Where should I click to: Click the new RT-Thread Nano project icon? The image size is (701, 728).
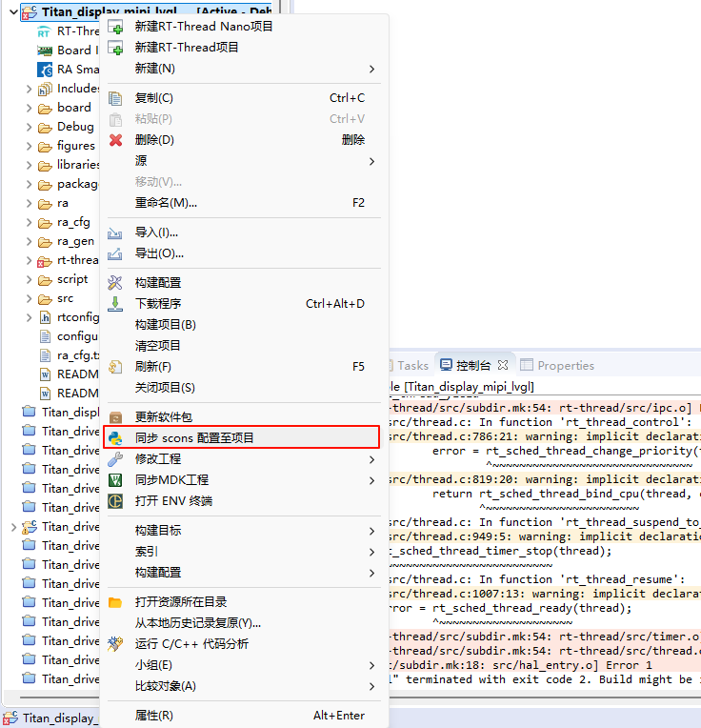[x=116, y=27]
